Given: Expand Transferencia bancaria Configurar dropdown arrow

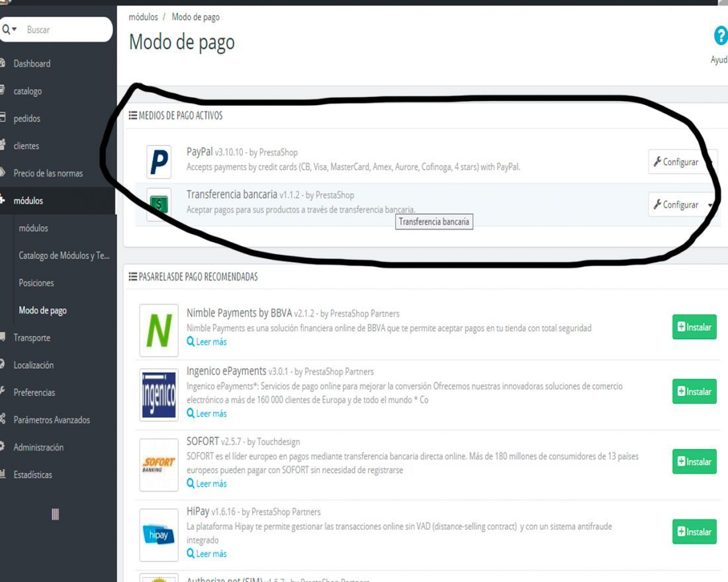Looking at the screenshot, I should pyautogui.click(x=710, y=204).
